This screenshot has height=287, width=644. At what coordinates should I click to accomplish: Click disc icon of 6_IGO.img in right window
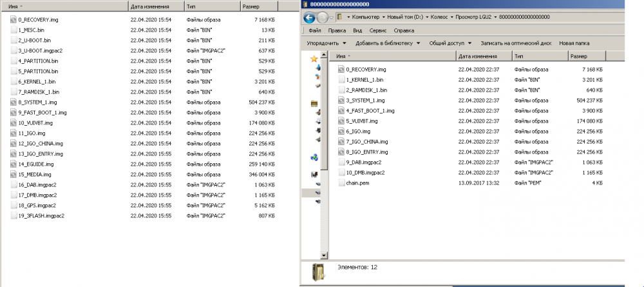pyautogui.click(x=341, y=131)
